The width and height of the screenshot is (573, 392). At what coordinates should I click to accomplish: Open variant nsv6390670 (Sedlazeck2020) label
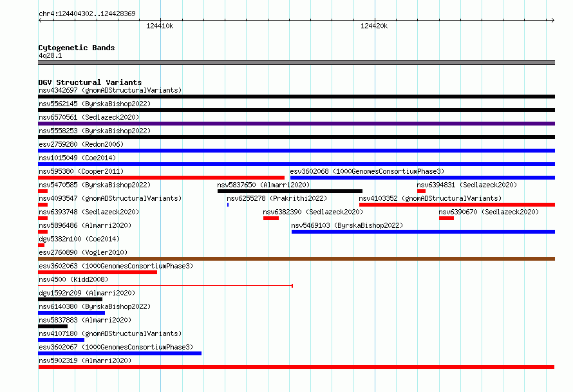tap(489, 212)
